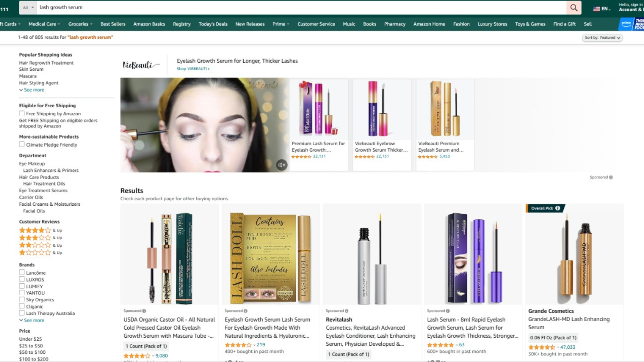
Task: Open Customer Service in the nav bar
Action: point(316,24)
